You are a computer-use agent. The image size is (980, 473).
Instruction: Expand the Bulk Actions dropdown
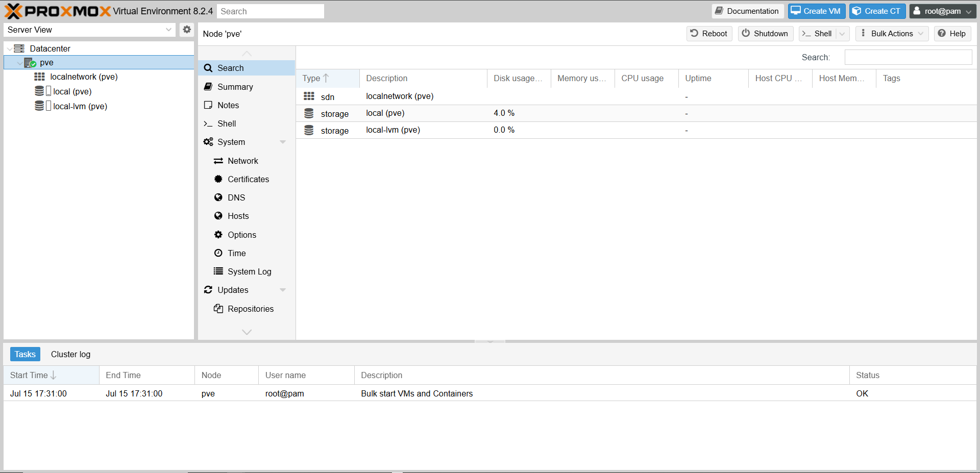(x=892, y=34)
